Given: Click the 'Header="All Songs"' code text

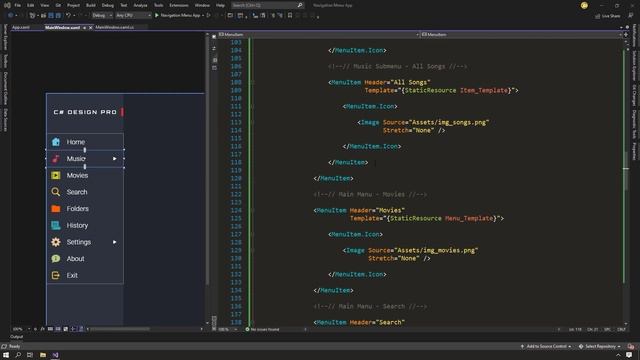Looking at the screenshot, I should click(x=397, y=82).
